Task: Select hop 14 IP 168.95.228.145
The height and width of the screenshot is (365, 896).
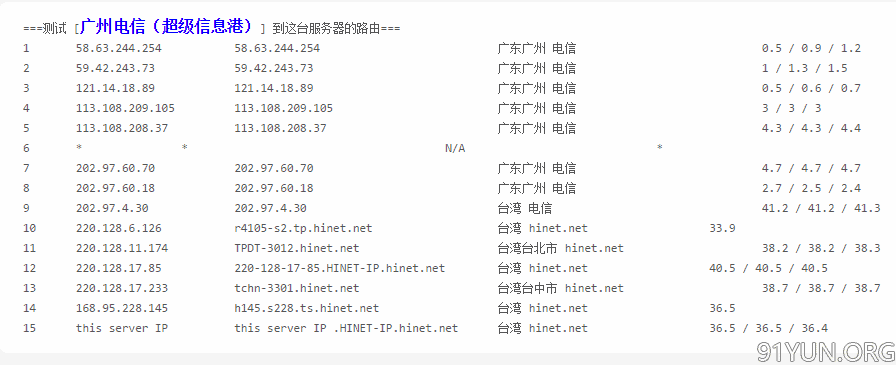Action: [x=122, y=308]
